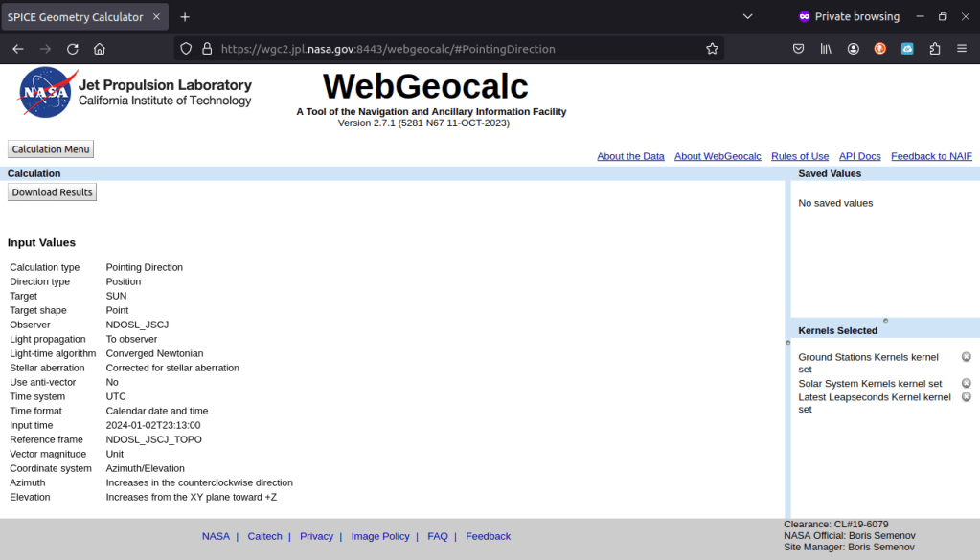This screenshot has height=560, width=980.
Task: Go to the browser home page
Action: click(100, 49)
